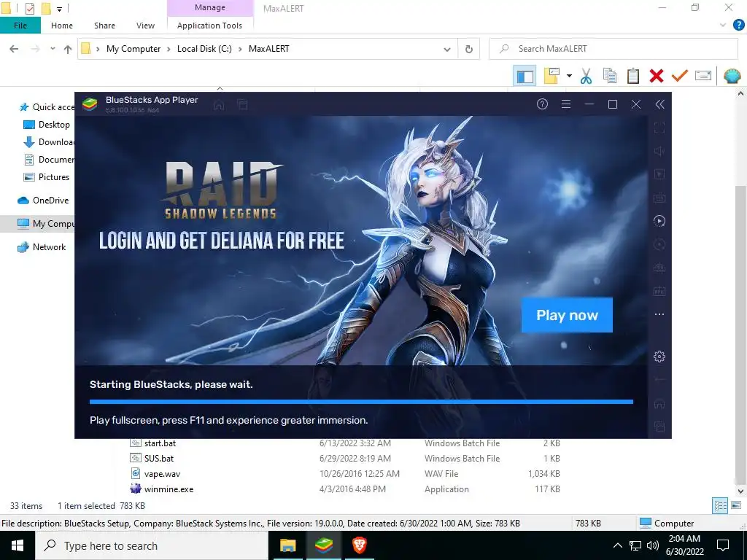747x560 pixels.
Task: Paste with the clipboard icon
Action: pyautogui.click(x=633, y=76)
